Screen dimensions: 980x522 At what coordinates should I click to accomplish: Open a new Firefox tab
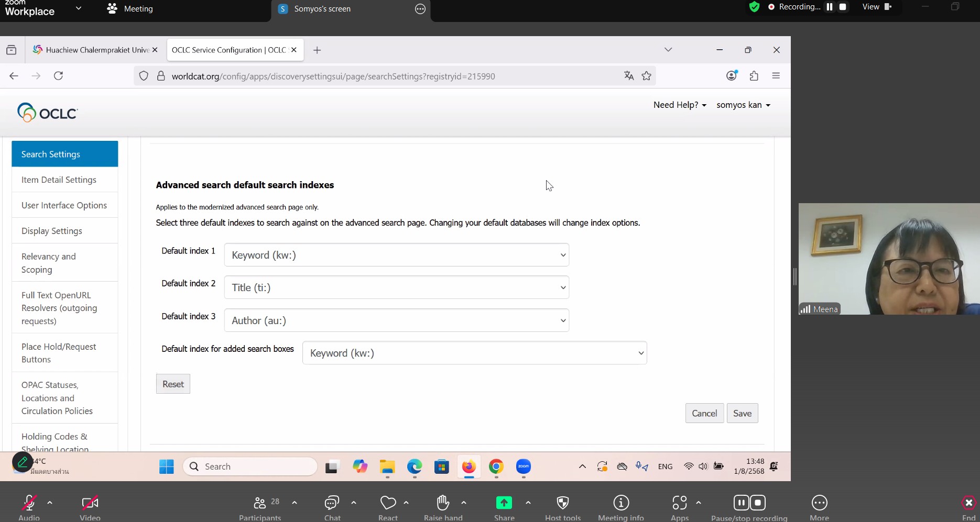[x=317, y=50]
